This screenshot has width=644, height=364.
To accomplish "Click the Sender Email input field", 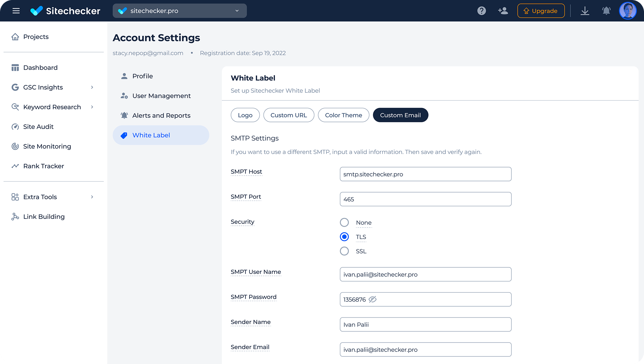I will point(425,350).
